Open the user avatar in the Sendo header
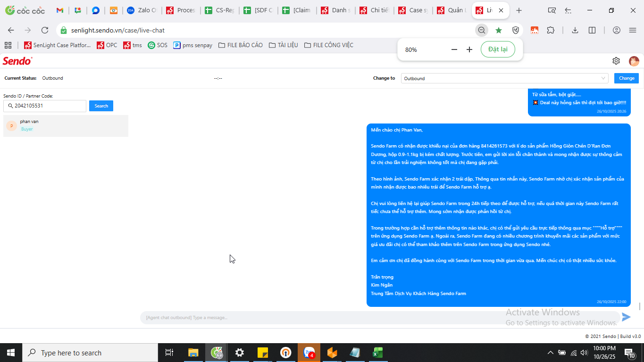Image resolution: width=644 pixels, height=362 pixels. tap(634, 61)
